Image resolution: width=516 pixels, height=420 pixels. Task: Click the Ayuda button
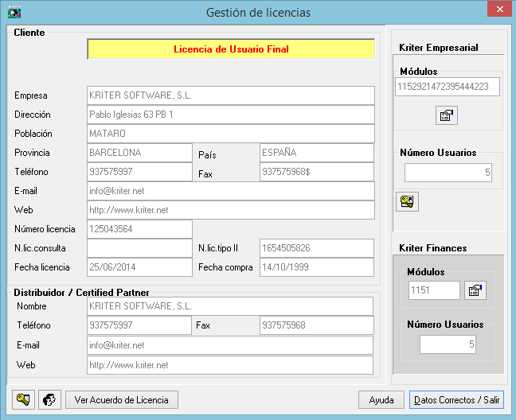[381, 399]
